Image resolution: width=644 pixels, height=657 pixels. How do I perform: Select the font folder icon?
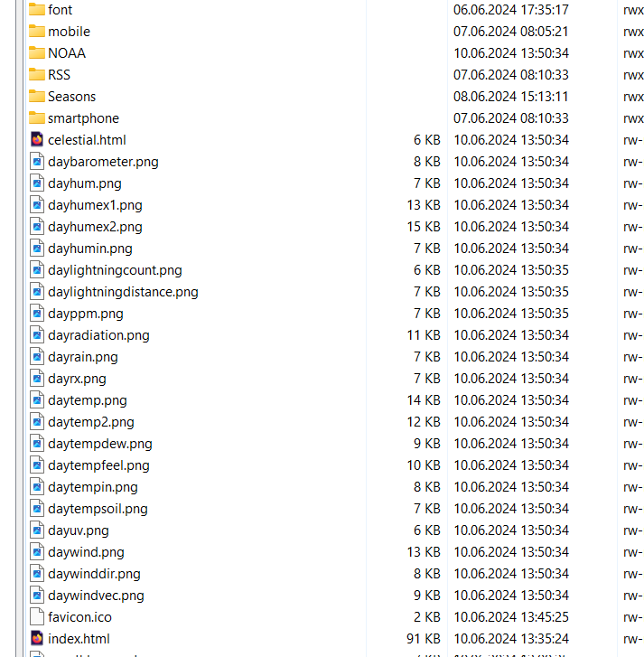click(36, 9)
